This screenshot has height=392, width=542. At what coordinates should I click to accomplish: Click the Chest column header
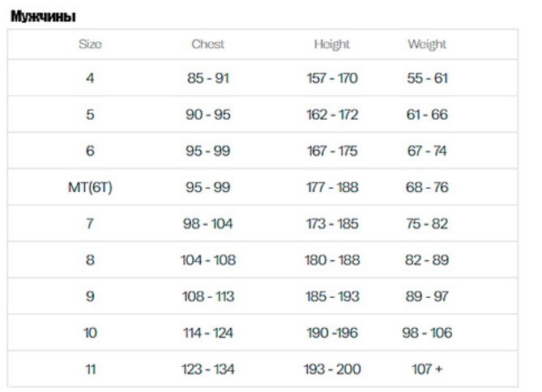[207, 45]
